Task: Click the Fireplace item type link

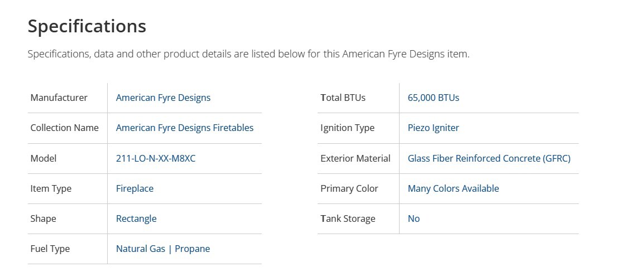Action: pos(134,188)
